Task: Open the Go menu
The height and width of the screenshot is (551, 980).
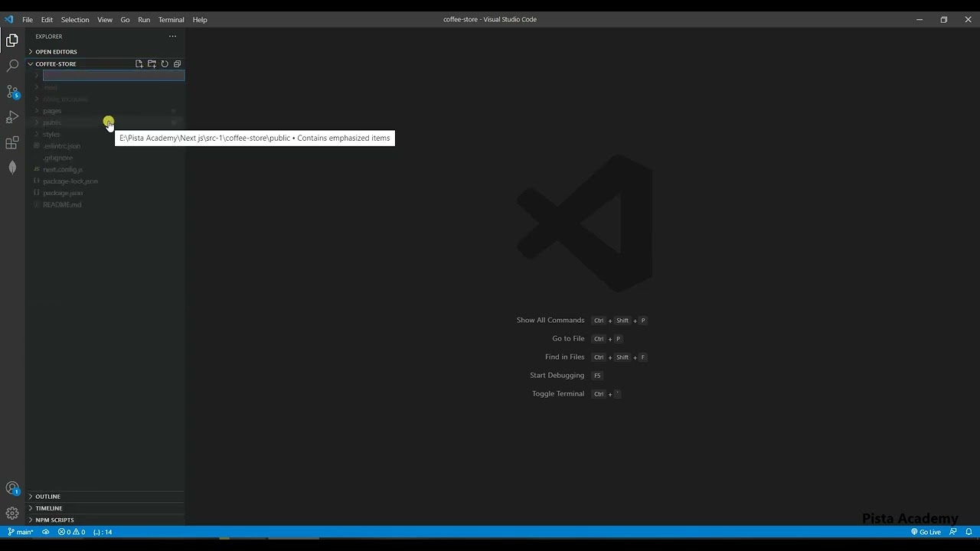Action: [x=125, y=20]
